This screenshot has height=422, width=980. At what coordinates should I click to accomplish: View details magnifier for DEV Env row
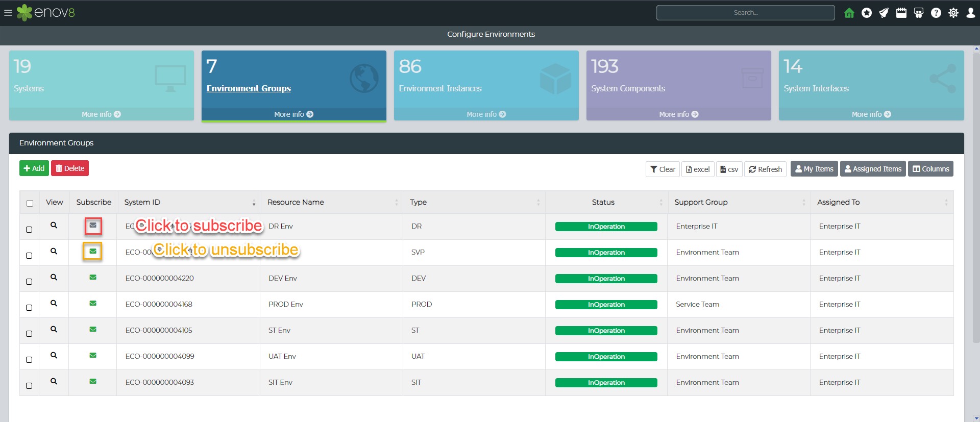pyautogui.click(x=54, y=277)
